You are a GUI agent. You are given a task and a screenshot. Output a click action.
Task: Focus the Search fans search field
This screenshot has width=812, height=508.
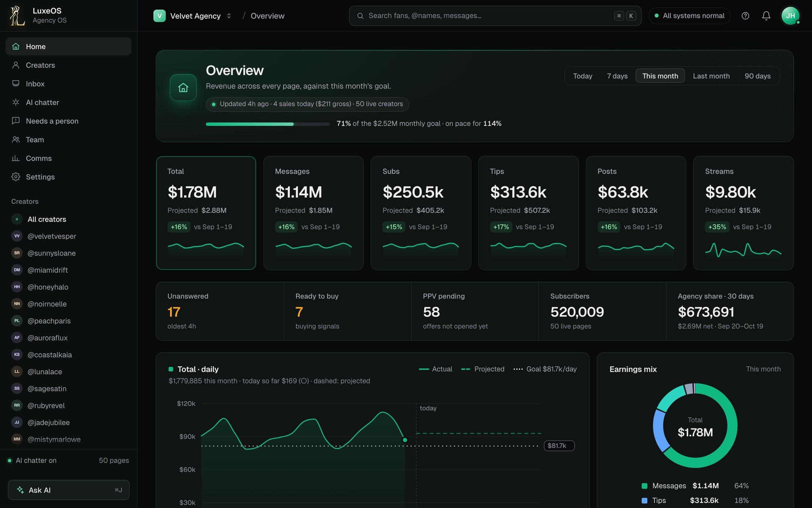(495, 16)
